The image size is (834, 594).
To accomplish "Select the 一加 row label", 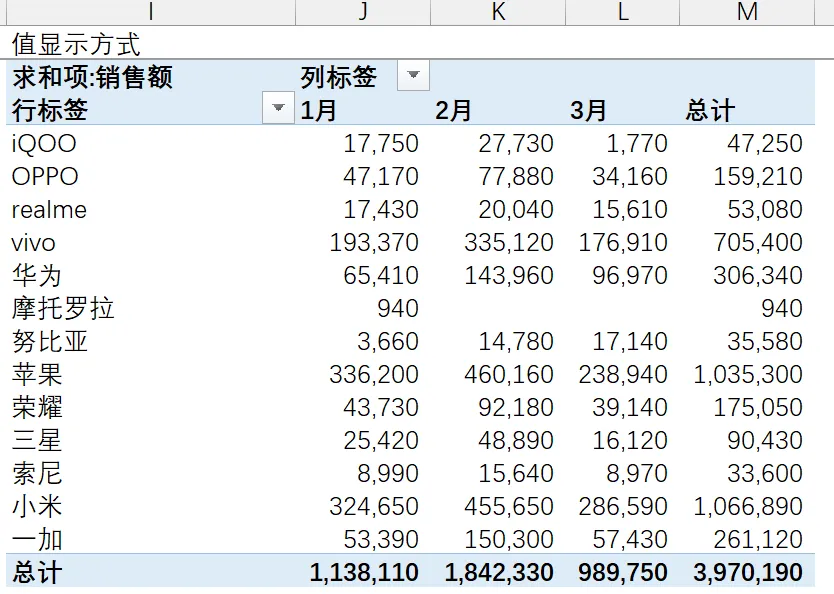I will (x=37, y=539).
